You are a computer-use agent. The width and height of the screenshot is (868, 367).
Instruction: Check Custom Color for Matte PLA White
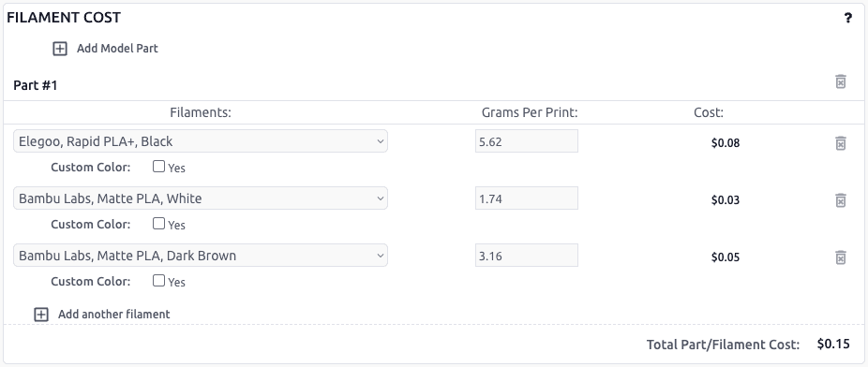158,224
